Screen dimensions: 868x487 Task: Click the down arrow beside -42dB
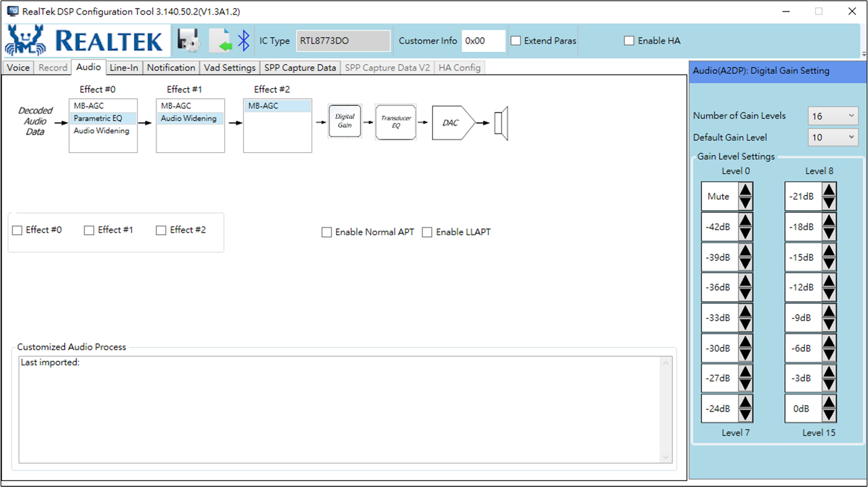pyautogui.click(x=745, y=234)
